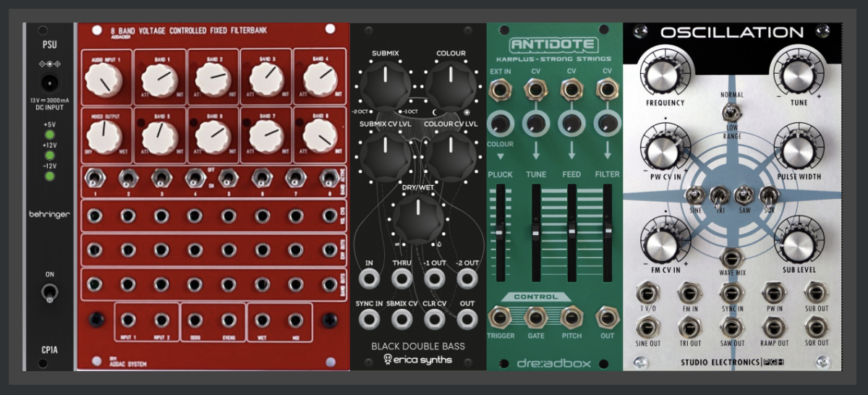
Task: Click the +12V green LED indicator
Action: 49,155
